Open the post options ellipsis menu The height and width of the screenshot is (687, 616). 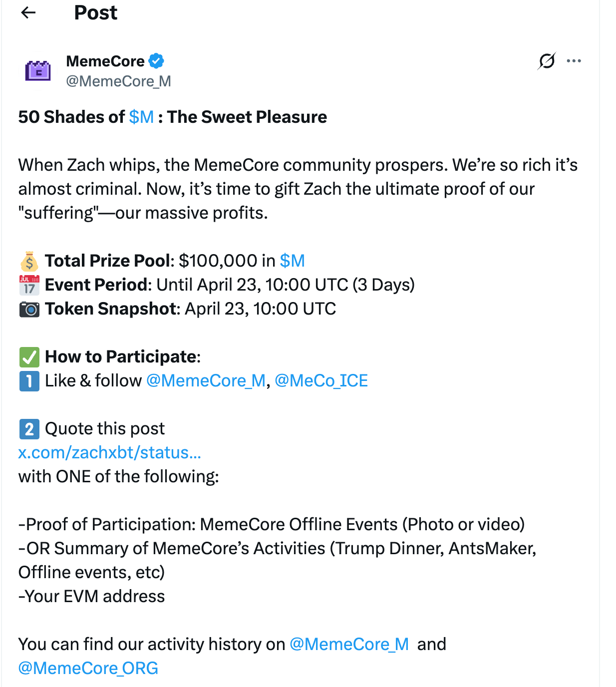[574, 61]
